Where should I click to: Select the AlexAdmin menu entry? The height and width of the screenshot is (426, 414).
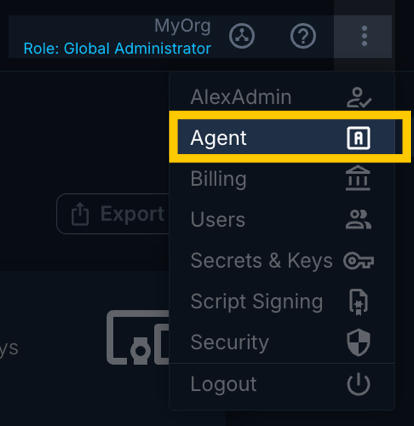point(282,97)
